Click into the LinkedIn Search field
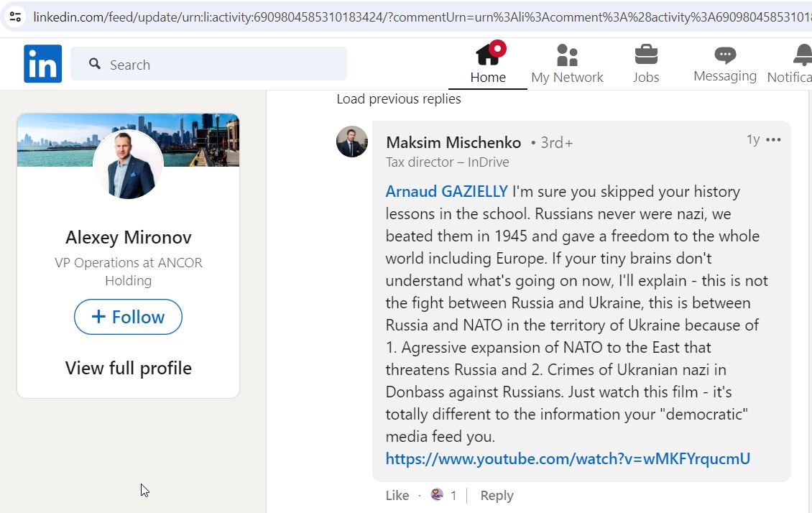 click(208, 64)
